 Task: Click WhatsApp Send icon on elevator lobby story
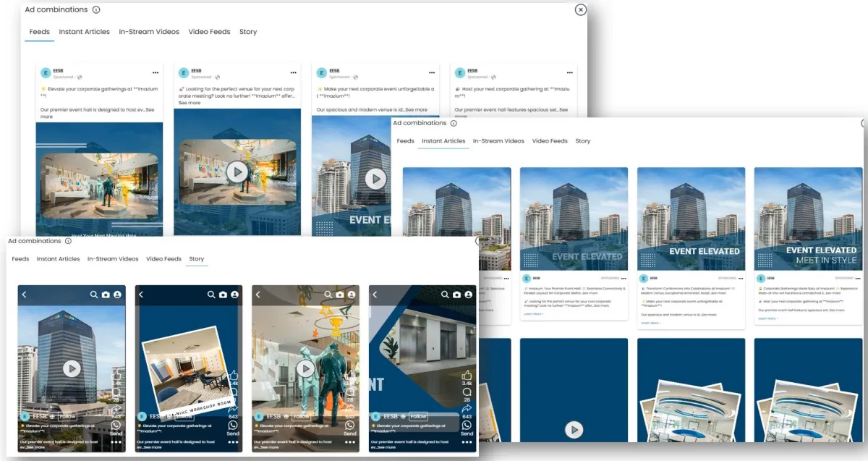[x=467, y=426]
